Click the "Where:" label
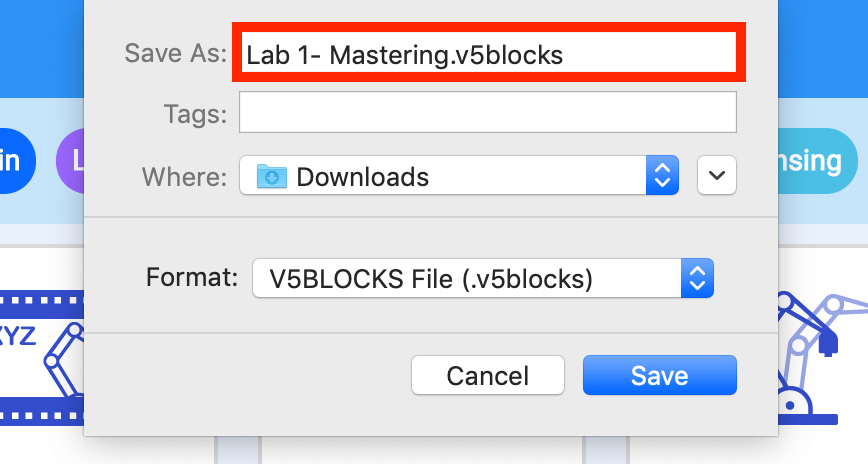The width and height of the screenshot is (868, 464). (x=184, y=177)
